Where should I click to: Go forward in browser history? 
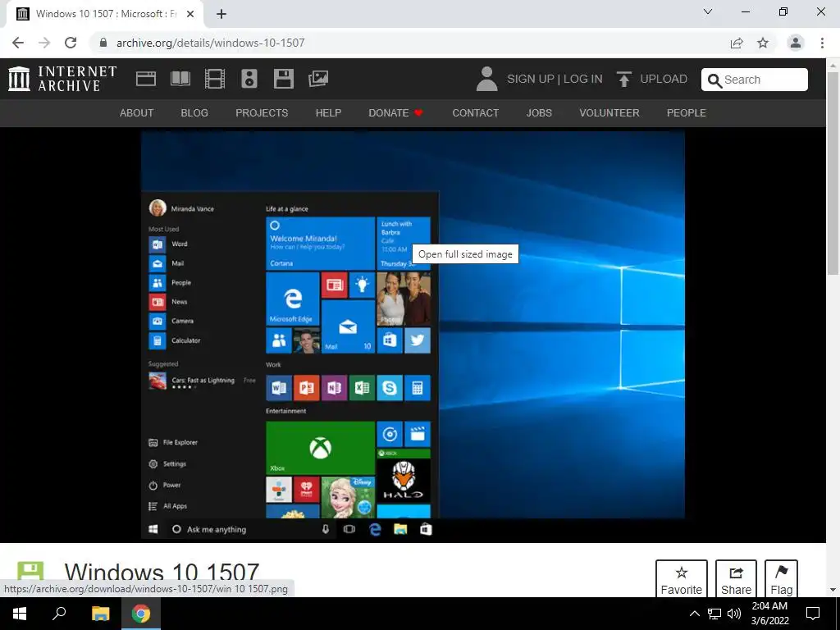pyautogui.click(x=44, y=43)
